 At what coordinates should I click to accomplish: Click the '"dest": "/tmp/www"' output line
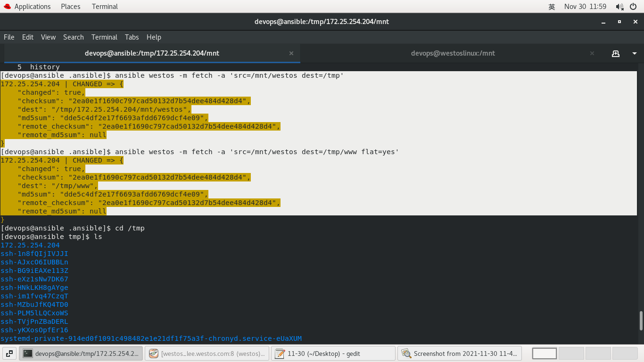58,186
